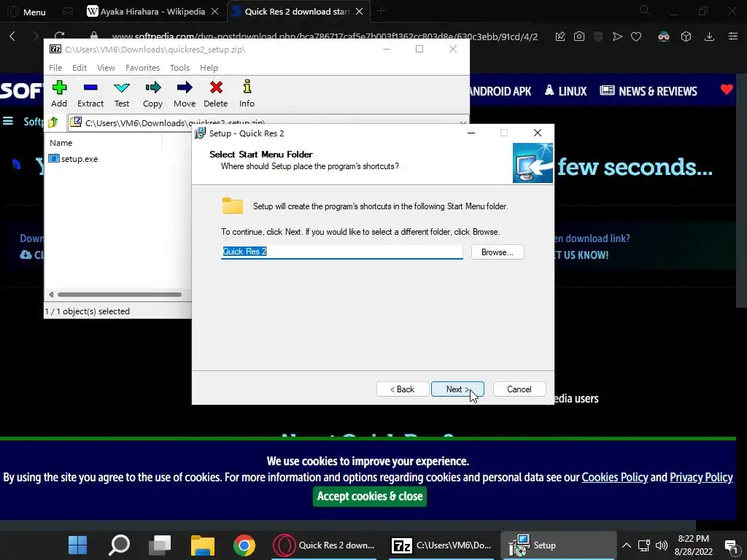
Task: Close the Setup - Quick Res 2 window
Action: pyautogui.click(x=538, y=133)
